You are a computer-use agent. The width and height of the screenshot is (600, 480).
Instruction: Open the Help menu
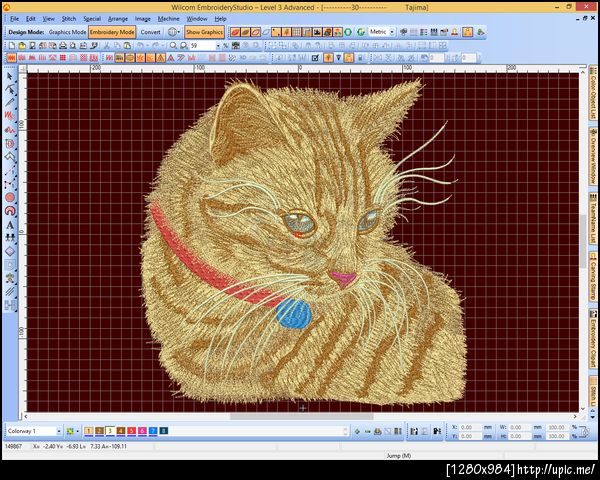click(x=220, y=19)
